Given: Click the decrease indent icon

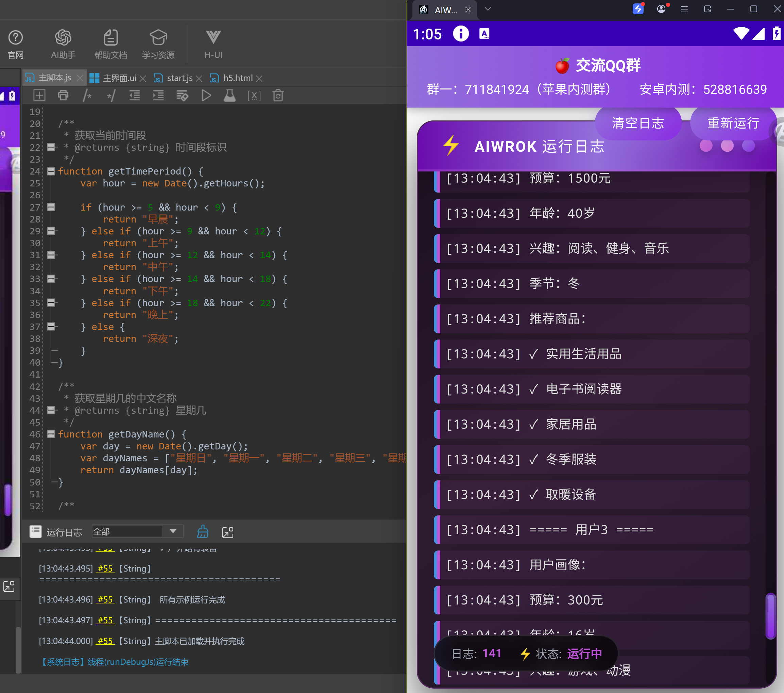Looking at the screenshot, I should tap(135, 95).
